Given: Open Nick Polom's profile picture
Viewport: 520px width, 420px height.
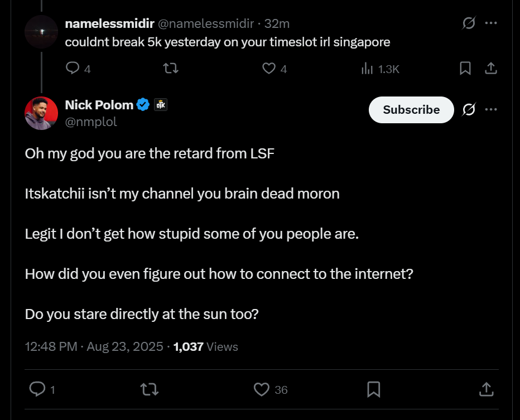Looking at the screenshot, I should point(41,113).
